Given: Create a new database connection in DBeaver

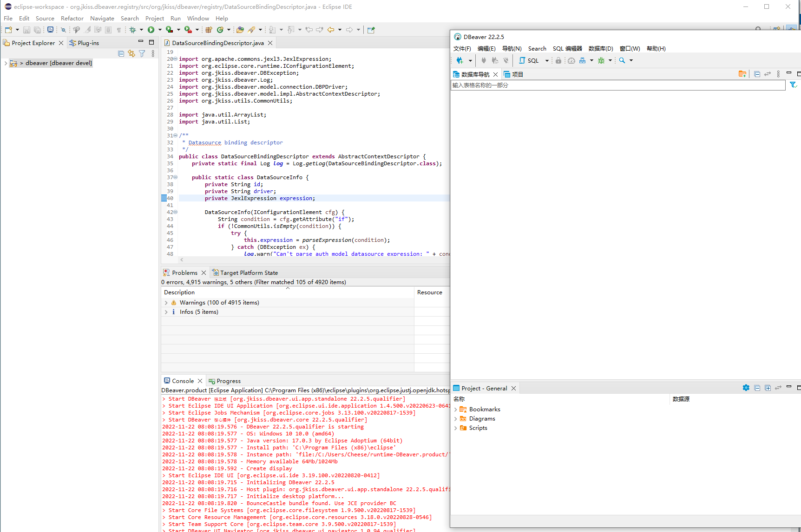Looking at the screenshot, I should point(461,60).
